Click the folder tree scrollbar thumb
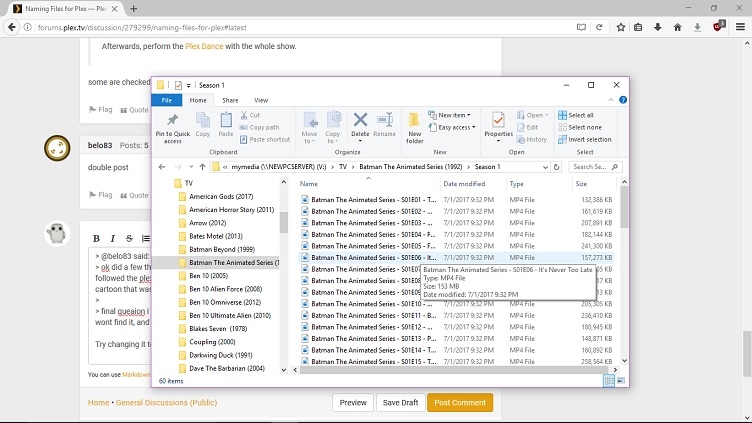 click(284, 223)
